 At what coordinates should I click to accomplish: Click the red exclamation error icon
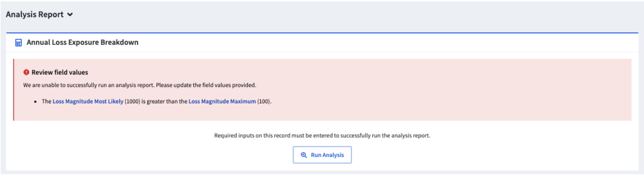[x=26, y=72]
